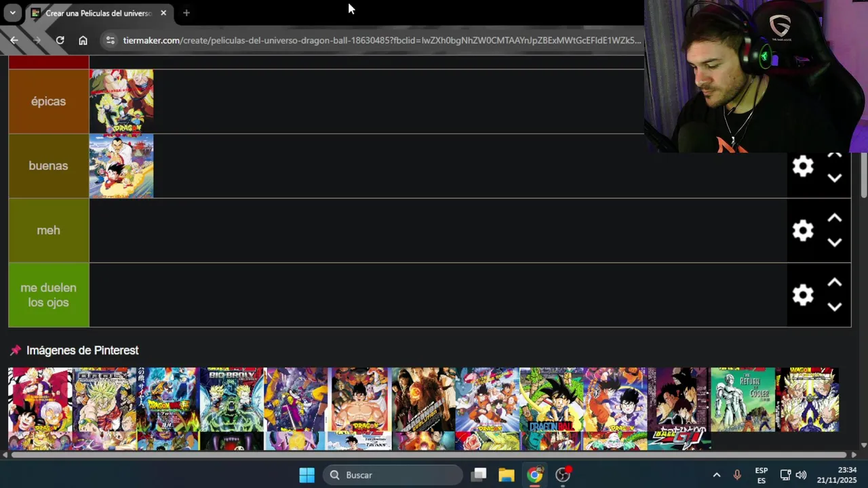Click Imágenes de Pinterest heading
The height and width of the screenshot is (488, 868).
coord(82,350)
